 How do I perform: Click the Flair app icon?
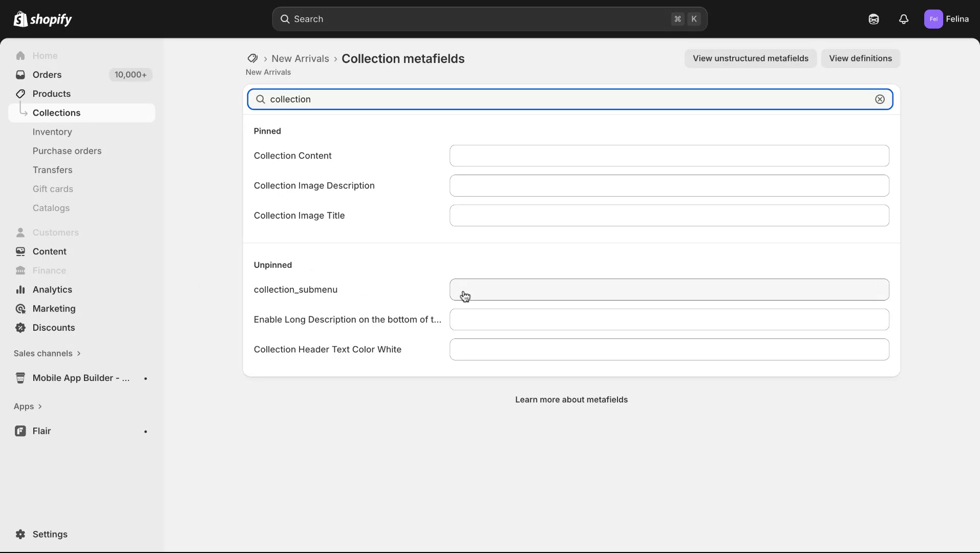coord(19,431)
